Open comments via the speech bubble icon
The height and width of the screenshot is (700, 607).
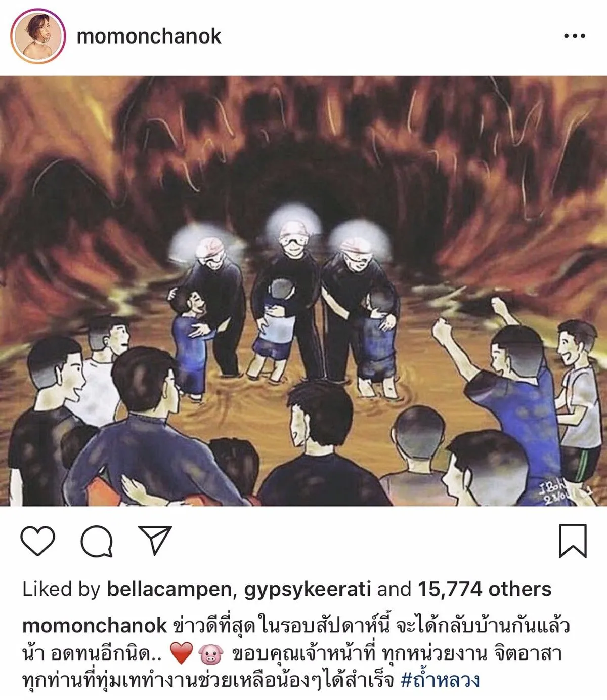click(x=97, y=541)
